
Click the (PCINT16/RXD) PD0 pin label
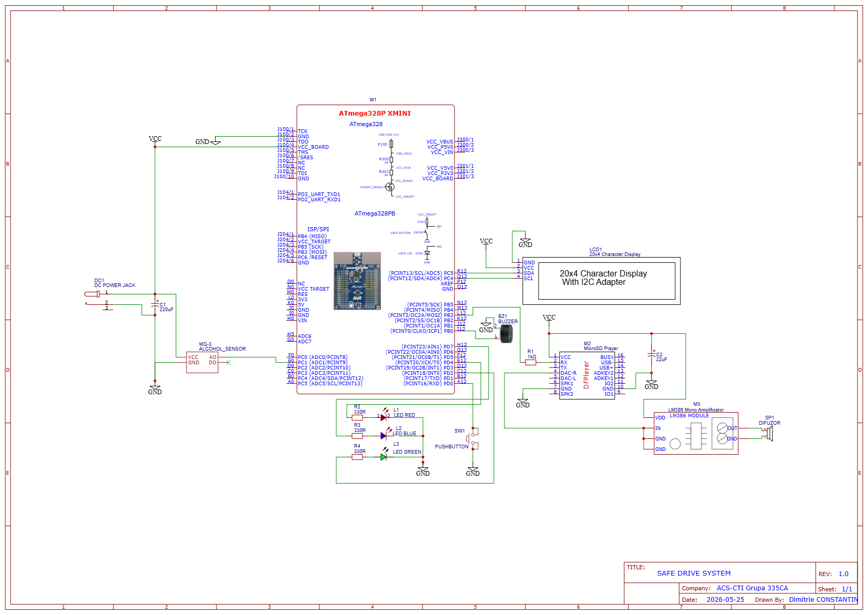(428, 384)
